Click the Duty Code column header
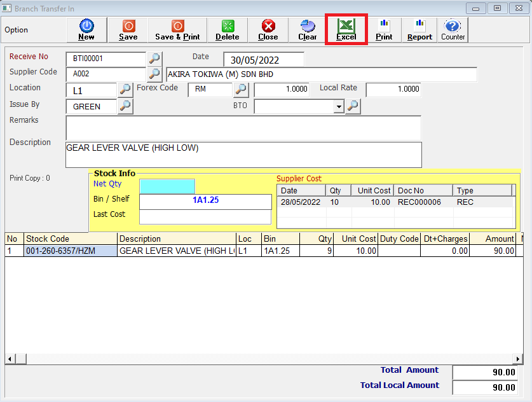 (399, 239)
